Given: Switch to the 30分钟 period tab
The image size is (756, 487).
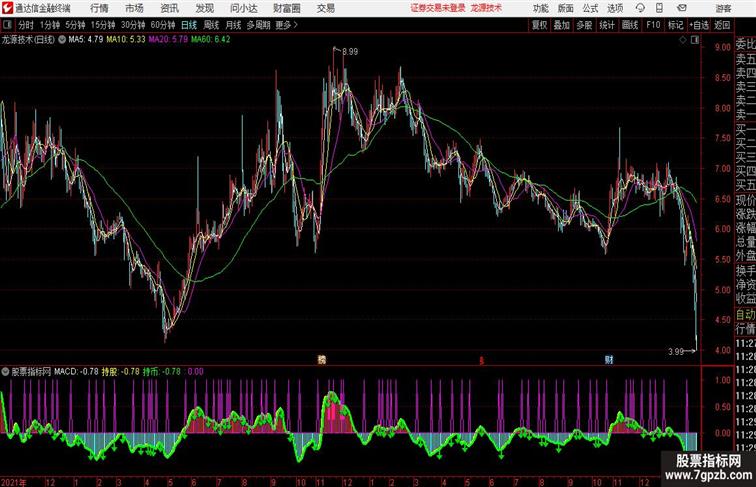Looking at the screenshot, I should coord(133,25).
